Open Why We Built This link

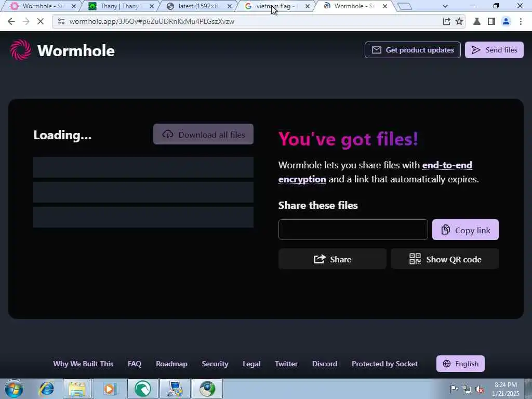(x=83, y=364)
